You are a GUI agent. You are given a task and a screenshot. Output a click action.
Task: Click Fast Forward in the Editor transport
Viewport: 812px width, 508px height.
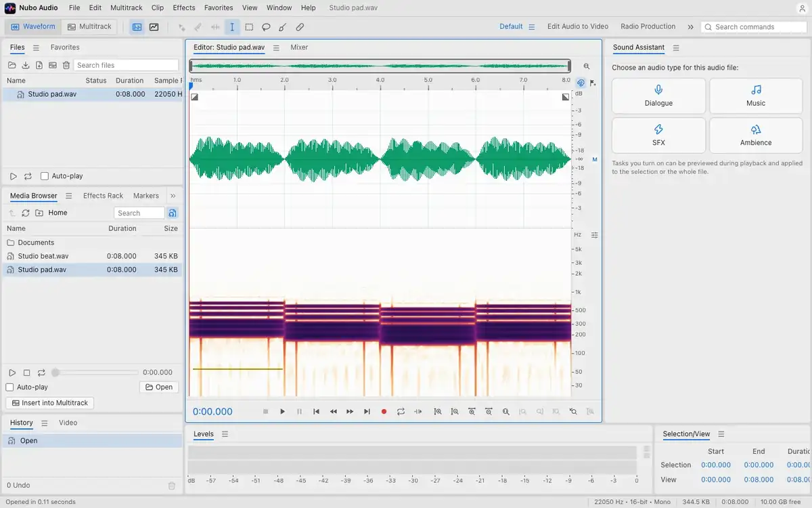click(x=350, y=411)
